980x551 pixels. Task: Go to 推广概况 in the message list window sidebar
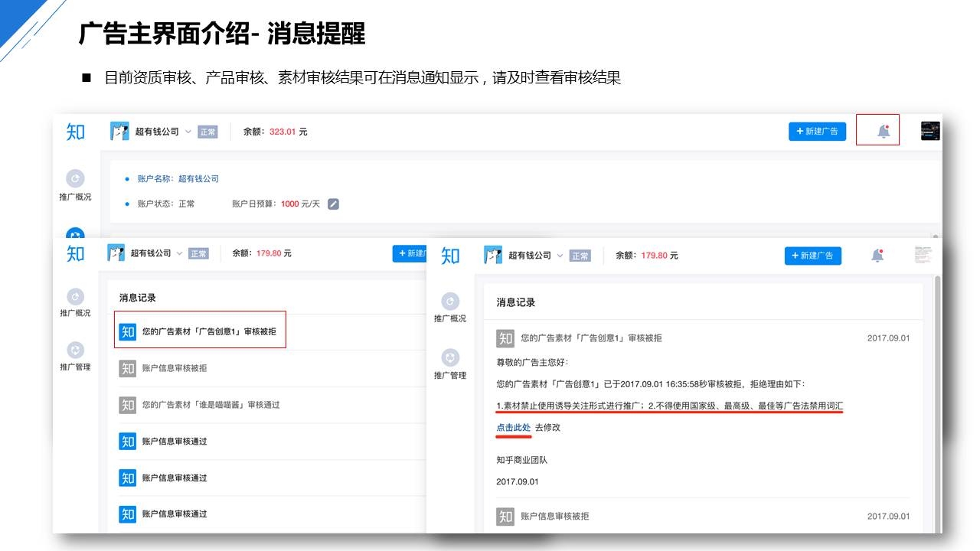click(75, 297)
